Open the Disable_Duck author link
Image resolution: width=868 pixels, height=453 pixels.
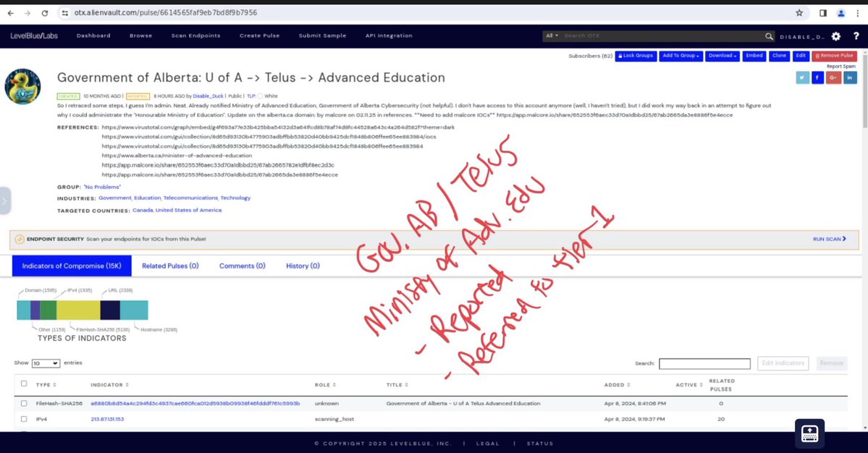click(x=208, y=96)
